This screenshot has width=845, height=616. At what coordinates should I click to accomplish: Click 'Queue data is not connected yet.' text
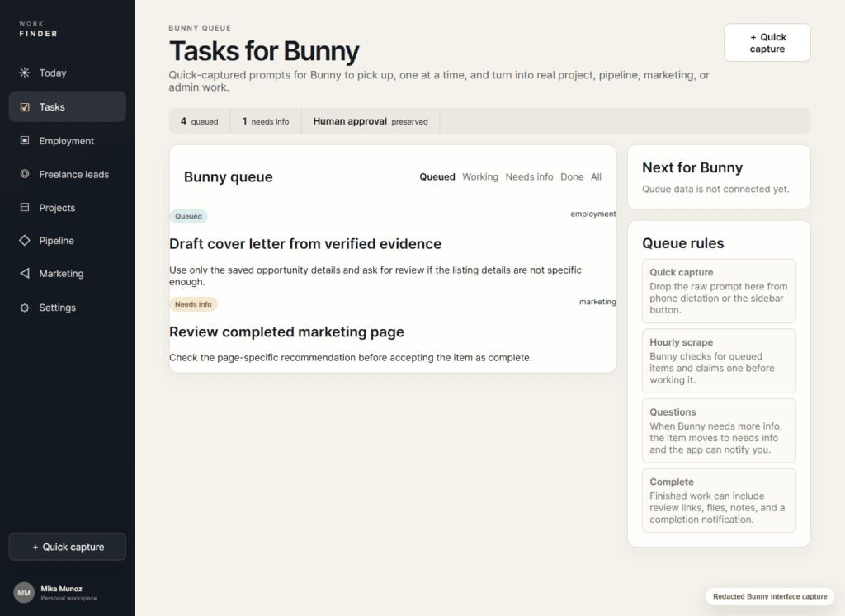pyautogui.click(x=715, y=189)
